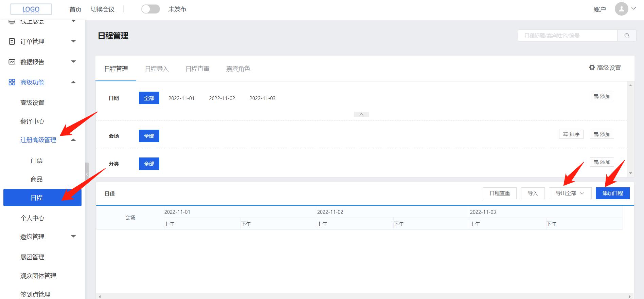
Task: Open the 导出全部 dropdown
Action: point(570,193)
